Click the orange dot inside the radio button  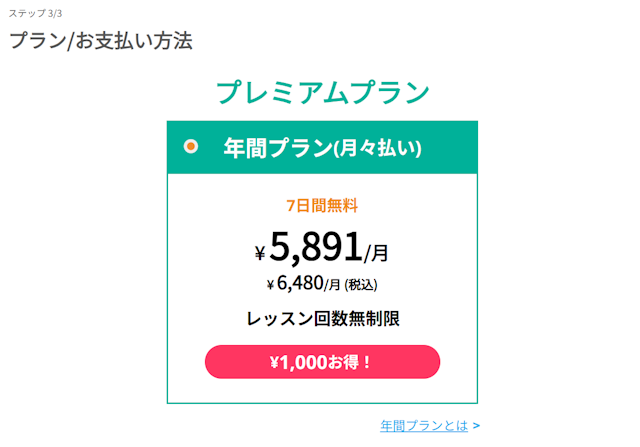click(191, 146)
